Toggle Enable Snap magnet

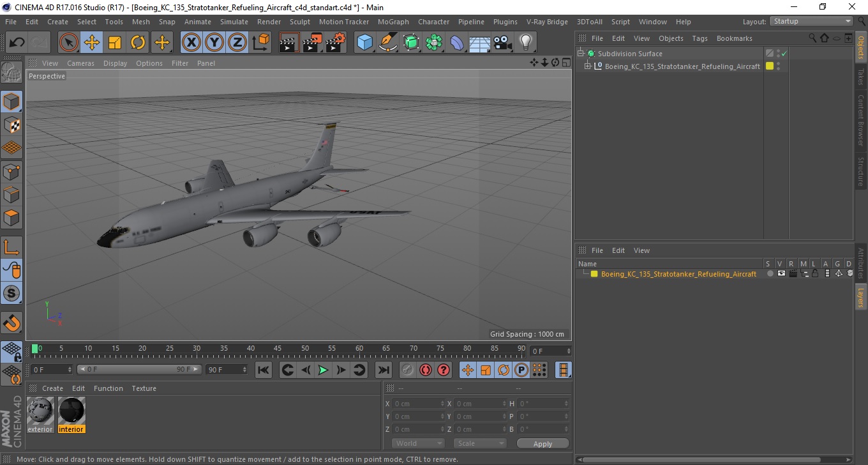[x=11, y=323]
